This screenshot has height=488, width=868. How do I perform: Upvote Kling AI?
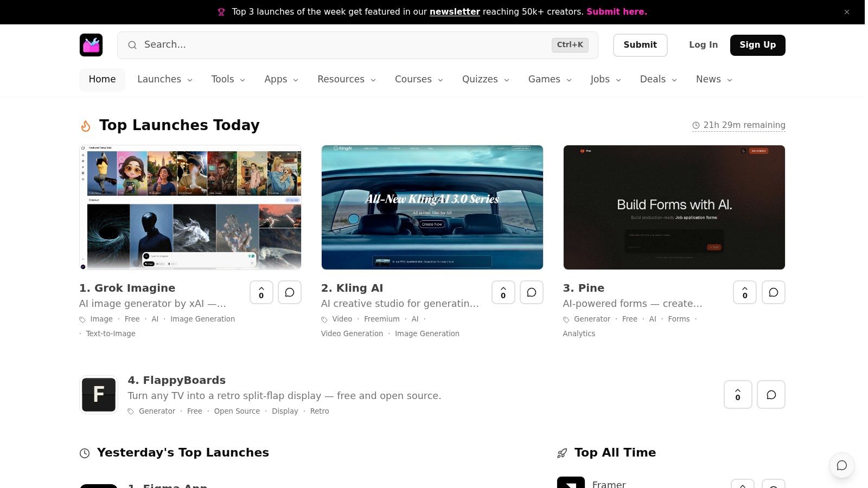[503, 292]
